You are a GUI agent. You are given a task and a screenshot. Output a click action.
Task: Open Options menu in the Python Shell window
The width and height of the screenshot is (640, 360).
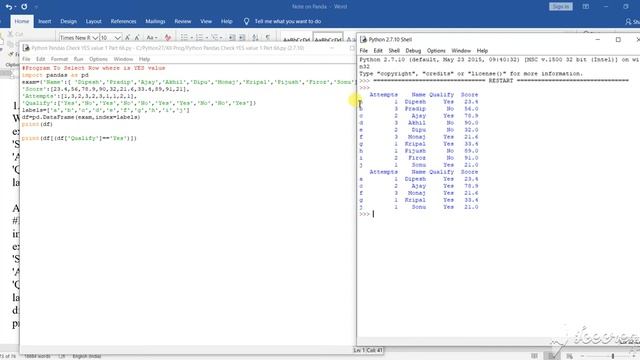436,51
